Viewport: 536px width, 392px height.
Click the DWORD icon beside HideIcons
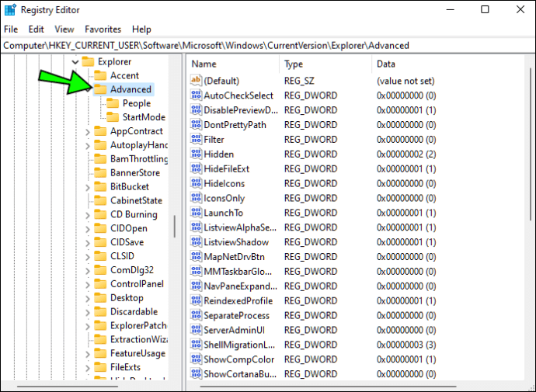(x=196, y=183)
